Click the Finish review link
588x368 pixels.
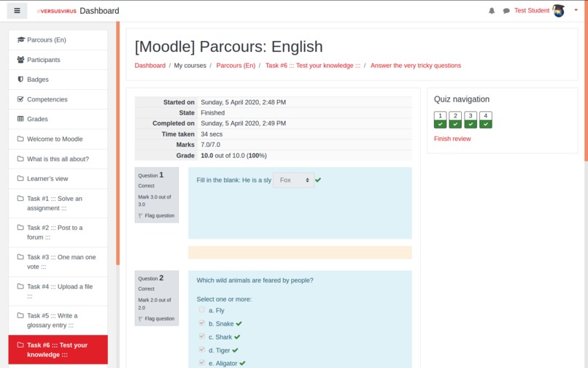(452, 139)
